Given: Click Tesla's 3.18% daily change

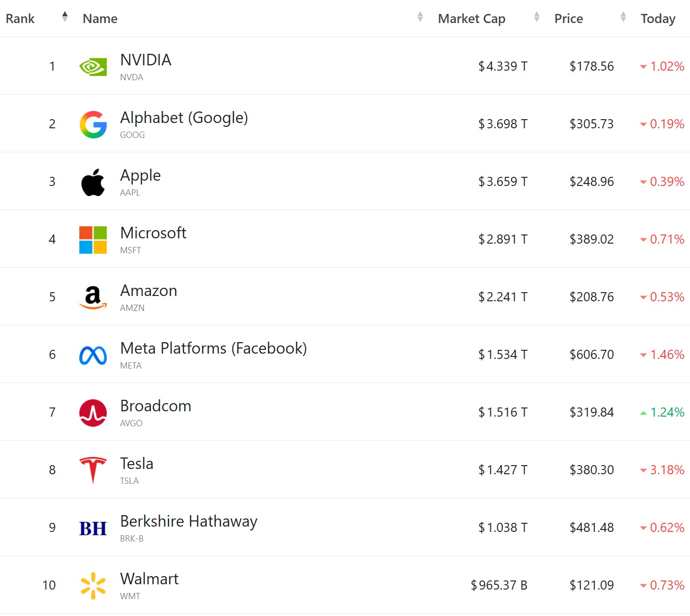Looking at the screenshot, I should [x=667, y=470].
